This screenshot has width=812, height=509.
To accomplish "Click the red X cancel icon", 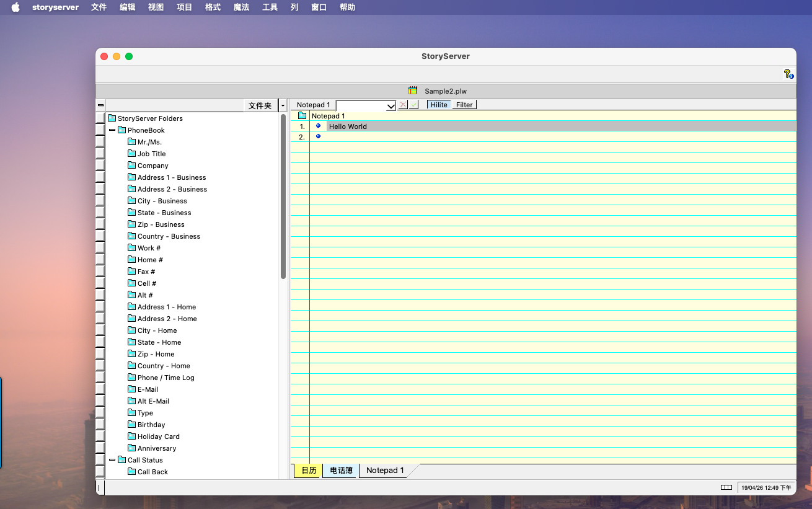I will [x=403, y=105].
